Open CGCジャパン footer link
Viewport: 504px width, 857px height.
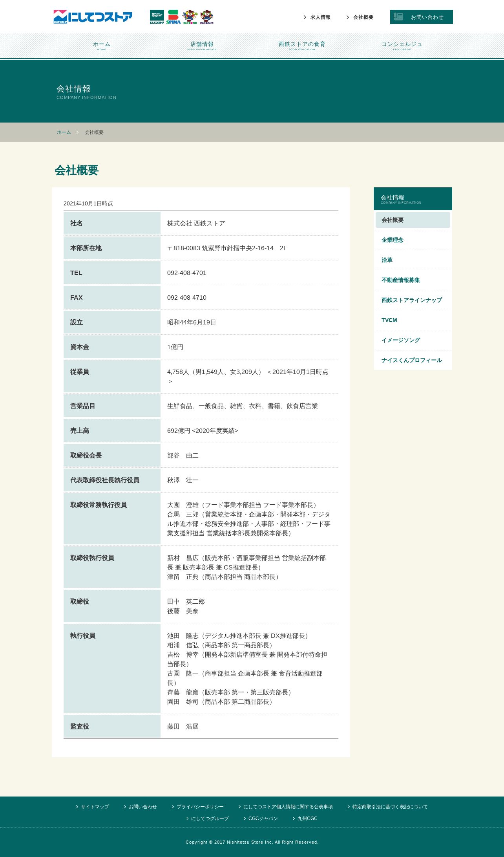[x=261, y=819]
